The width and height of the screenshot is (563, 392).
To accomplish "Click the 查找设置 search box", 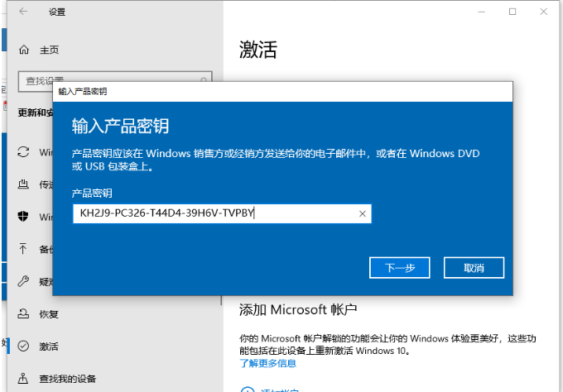I will coord(35,81).
